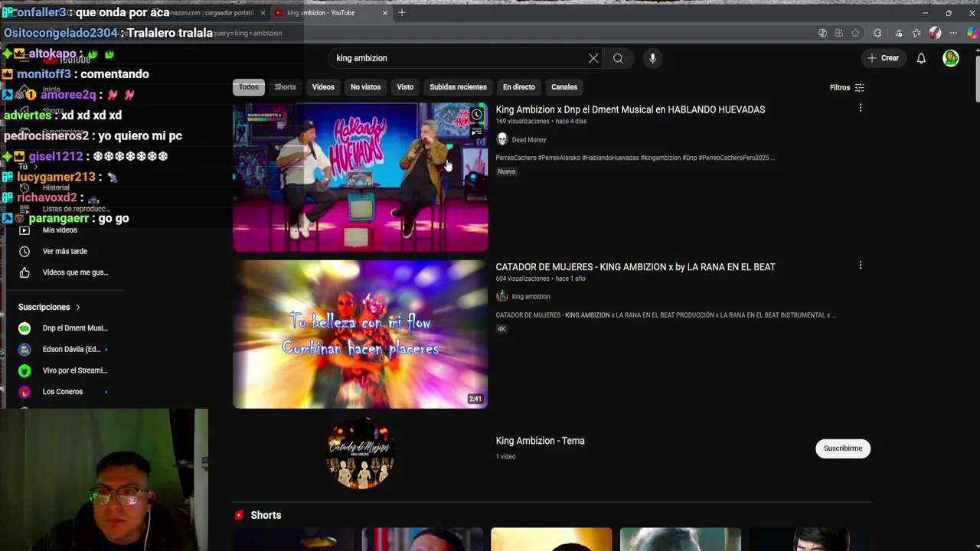
Task: Select the Visto filter chip
Action: 405,87
